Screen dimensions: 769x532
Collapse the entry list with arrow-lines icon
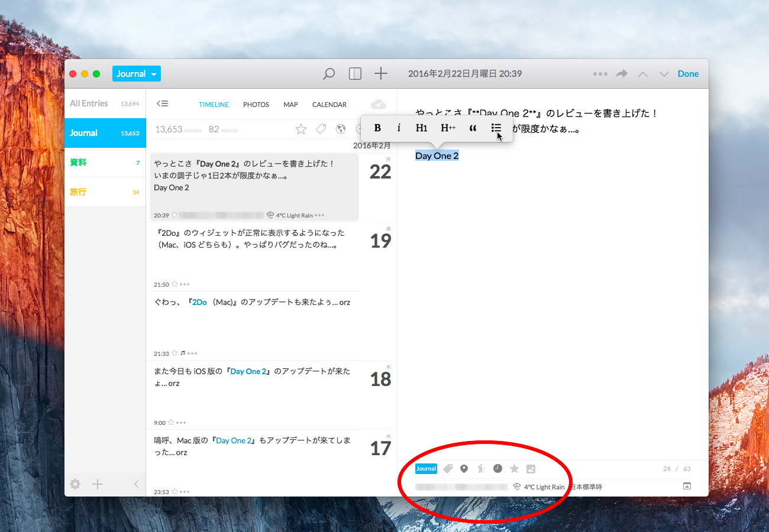[x=162, y=104]
